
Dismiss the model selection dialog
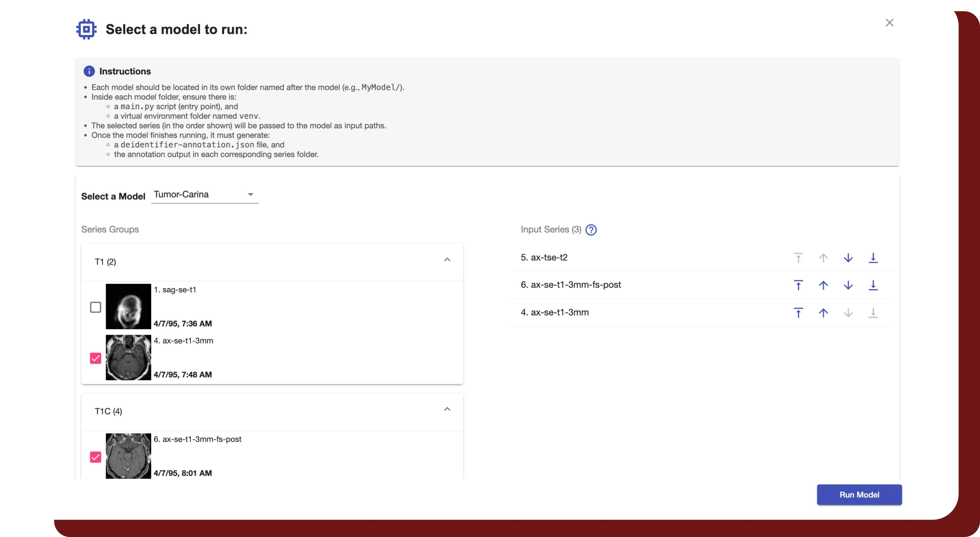(889, 22)
